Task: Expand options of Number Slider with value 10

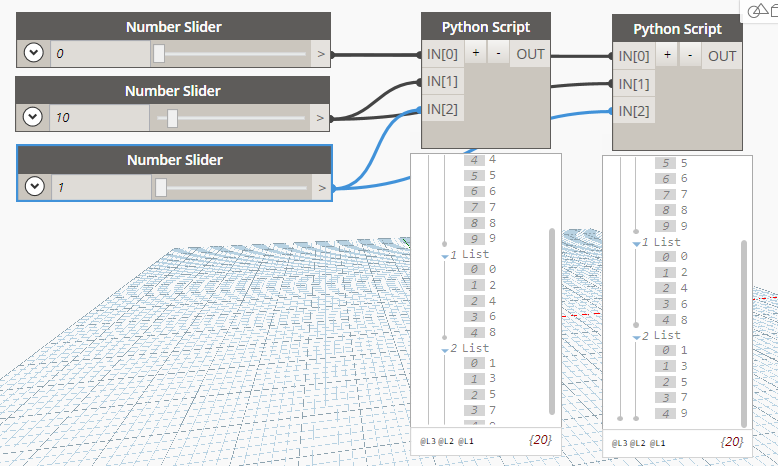Action: (x=33, y=117)
